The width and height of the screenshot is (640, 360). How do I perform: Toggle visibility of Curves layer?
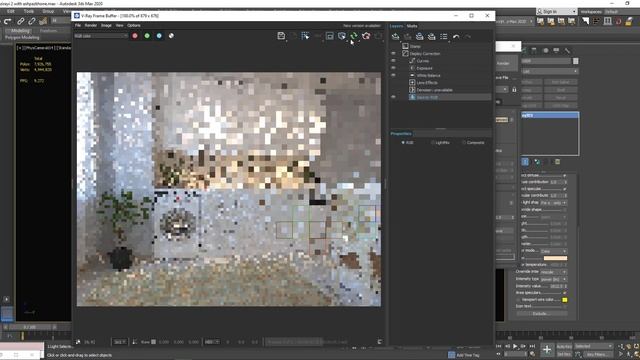(x=393, y=61)
